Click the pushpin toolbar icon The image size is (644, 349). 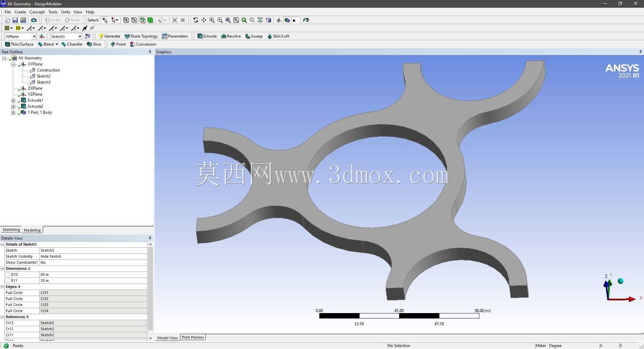85,28
